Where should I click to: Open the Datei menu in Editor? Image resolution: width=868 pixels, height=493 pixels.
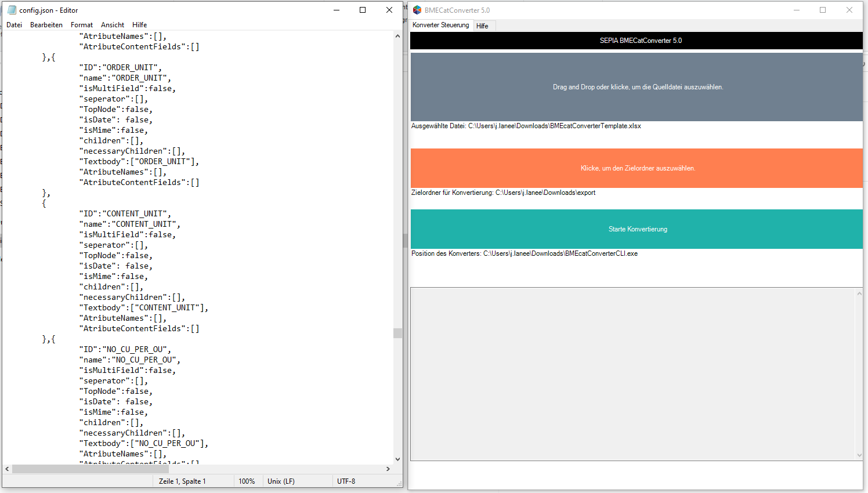14,25
